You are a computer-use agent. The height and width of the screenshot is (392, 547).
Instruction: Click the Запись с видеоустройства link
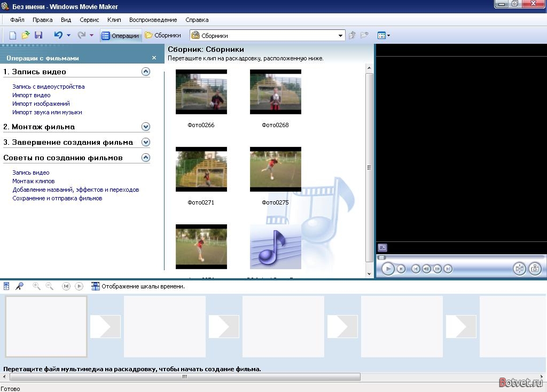coord(49,87)
